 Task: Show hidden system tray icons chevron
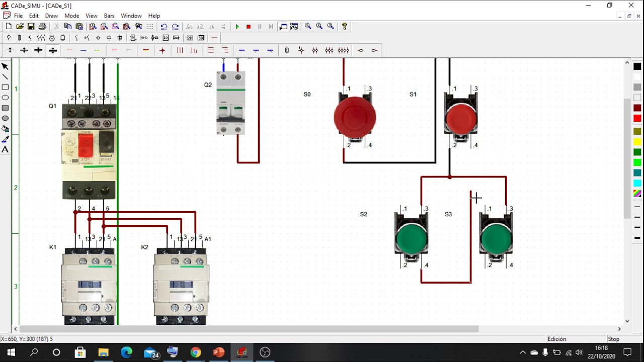pyautogui.click(x=523, y=352)
